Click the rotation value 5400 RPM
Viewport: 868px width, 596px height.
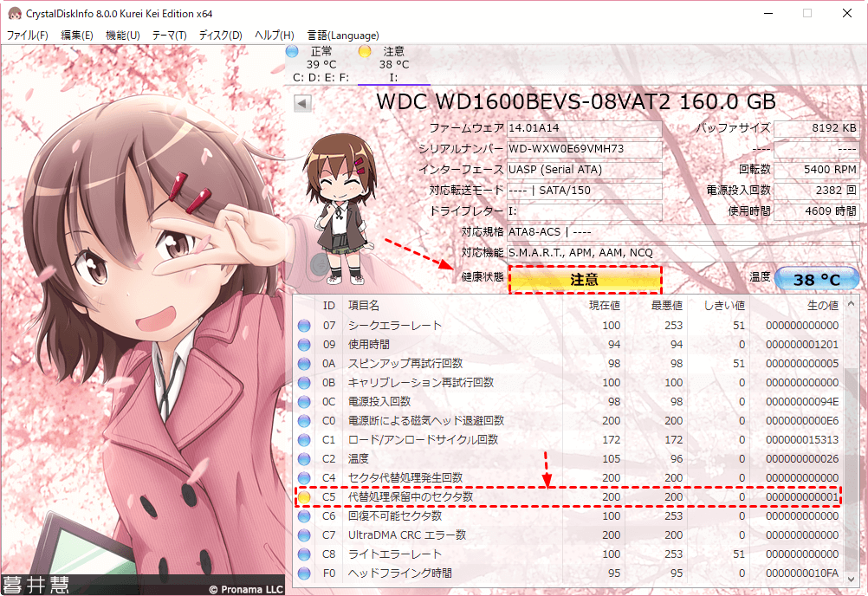[x=817, y=170]
